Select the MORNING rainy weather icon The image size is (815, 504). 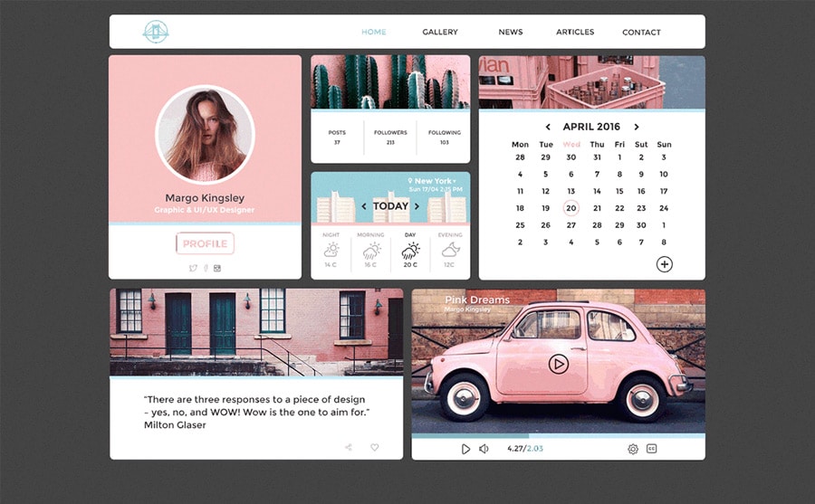click(x=370, y=251)
